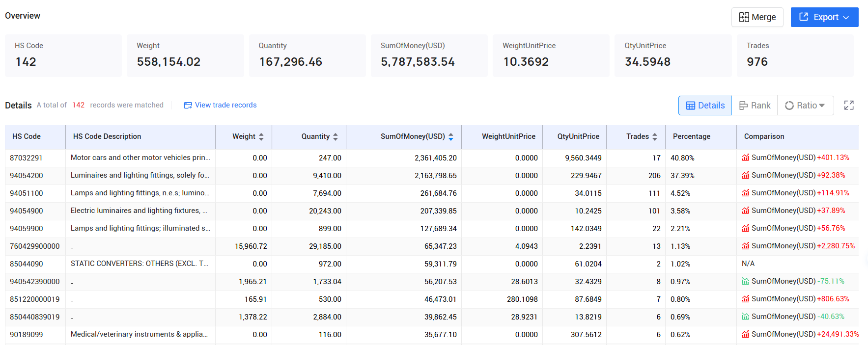
Task: Click the Trades summary card showing 976
Action: coord(795,55)
